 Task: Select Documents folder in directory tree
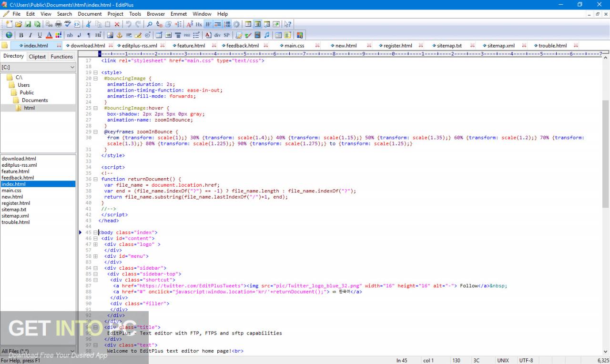coord(35,100)
